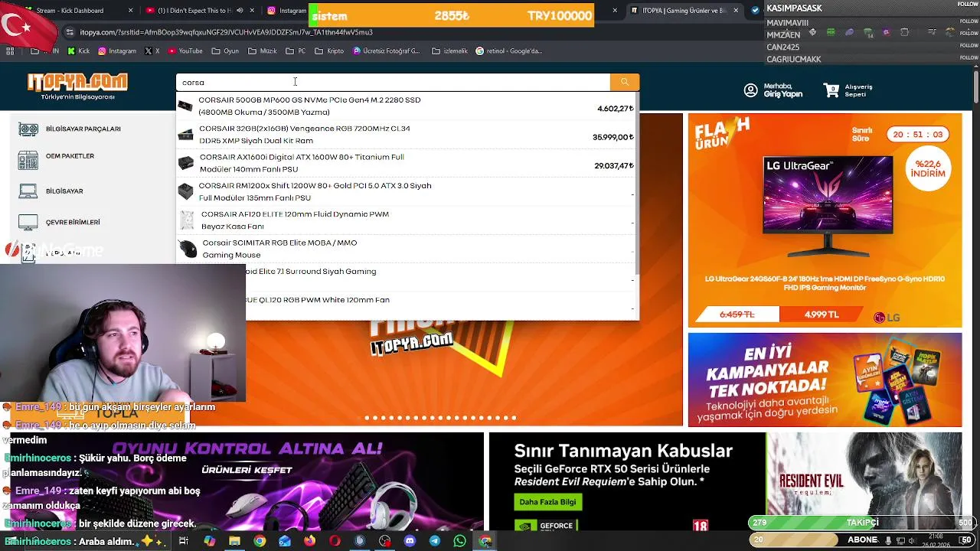Click the search box containing corsa
980x551 pixels.
(x=394, y=82)
